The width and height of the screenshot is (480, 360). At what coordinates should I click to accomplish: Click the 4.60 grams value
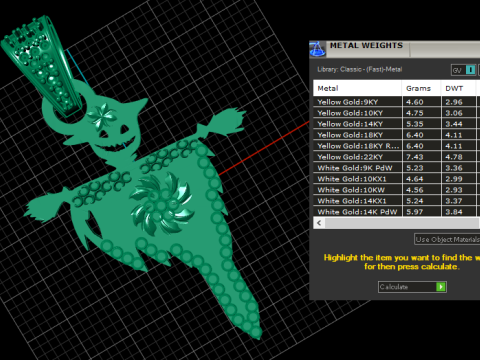(x=415, y=102)
